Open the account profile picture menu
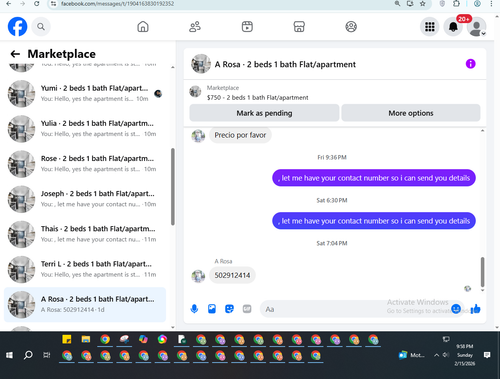Screen dimensions: 500x379 tap(476, 27)
